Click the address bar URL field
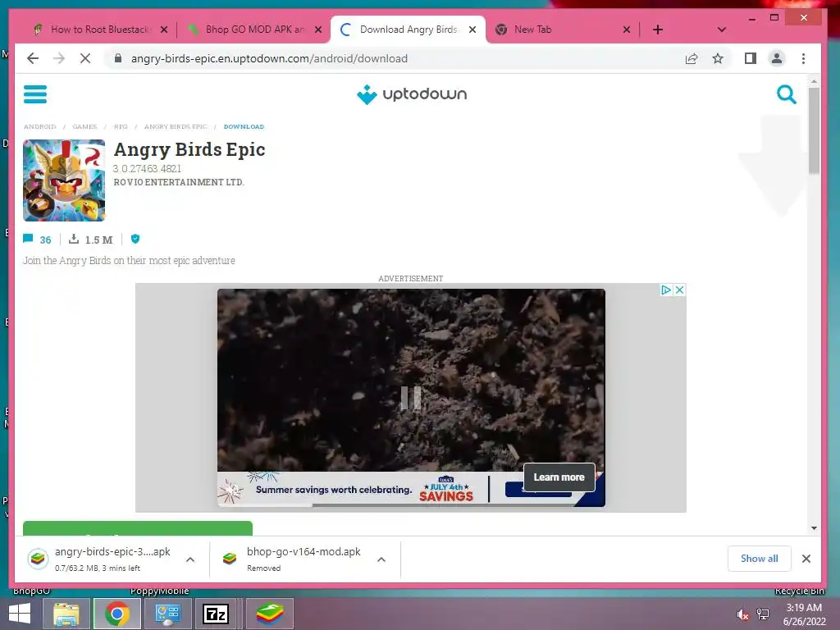840x630 pixels. pos(396,58)
